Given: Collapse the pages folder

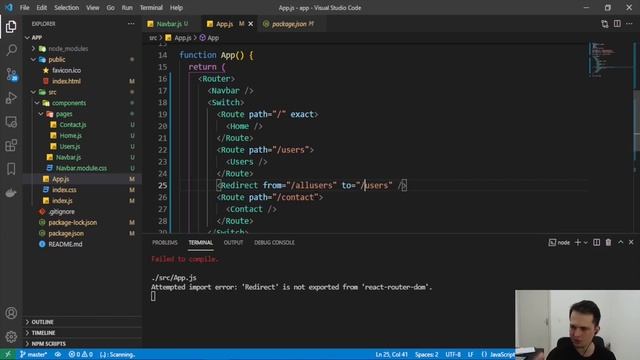Looking at the screenshot, I should [41, 114].
